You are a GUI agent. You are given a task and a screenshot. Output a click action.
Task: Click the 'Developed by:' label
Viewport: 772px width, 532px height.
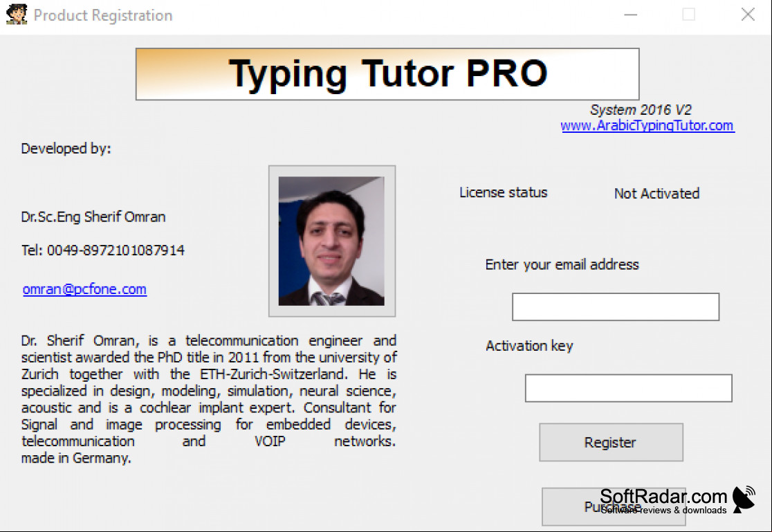66,149
